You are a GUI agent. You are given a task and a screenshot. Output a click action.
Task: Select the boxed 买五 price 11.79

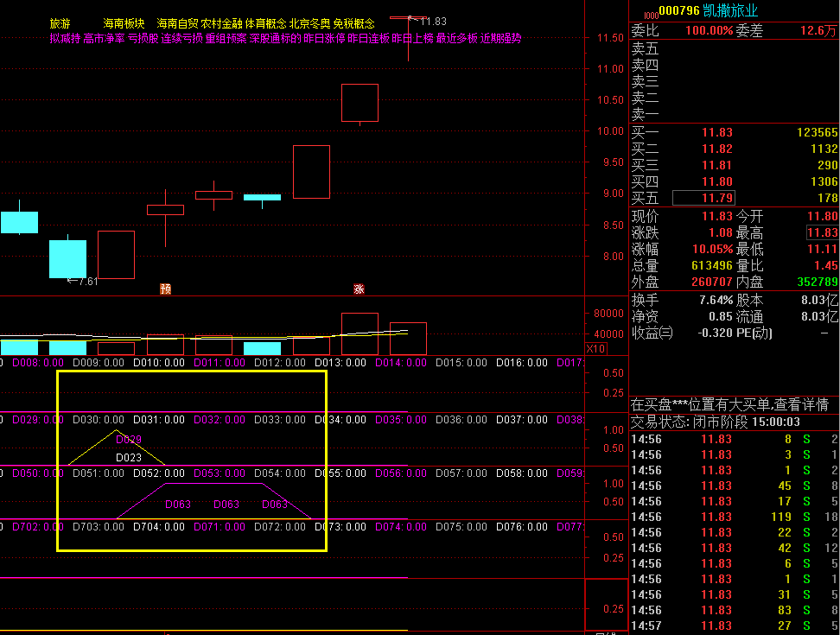click(703, 198)
